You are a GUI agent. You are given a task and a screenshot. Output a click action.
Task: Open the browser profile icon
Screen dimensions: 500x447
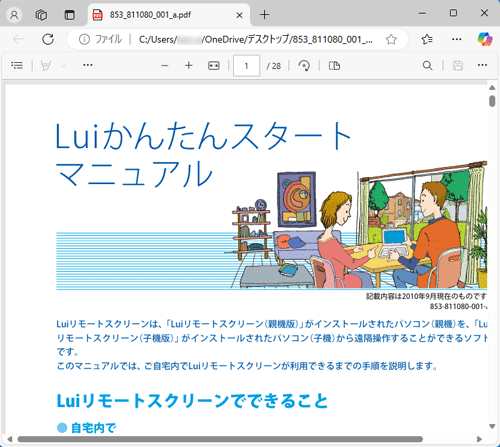click(14, 15)
